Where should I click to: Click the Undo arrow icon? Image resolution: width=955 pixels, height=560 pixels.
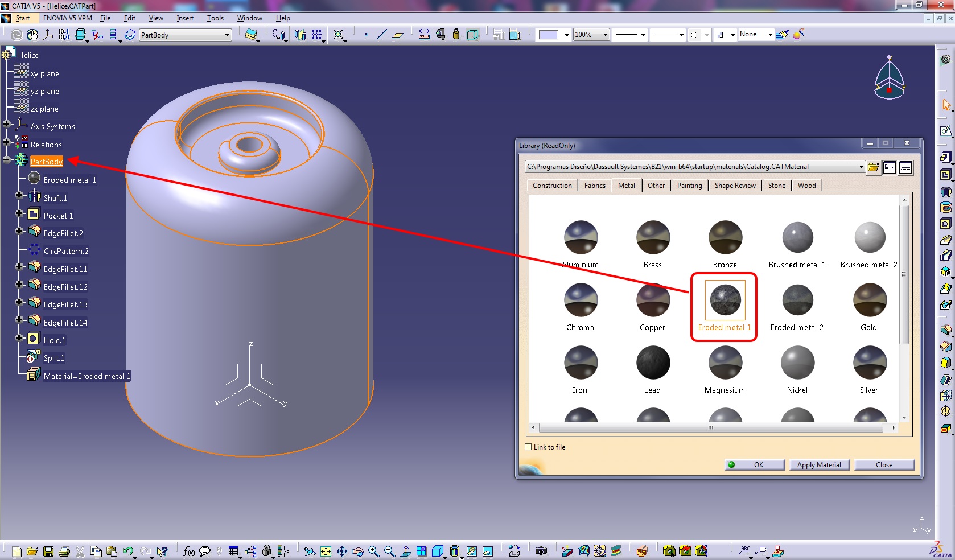pyautogui.click(x=127, y=551)
